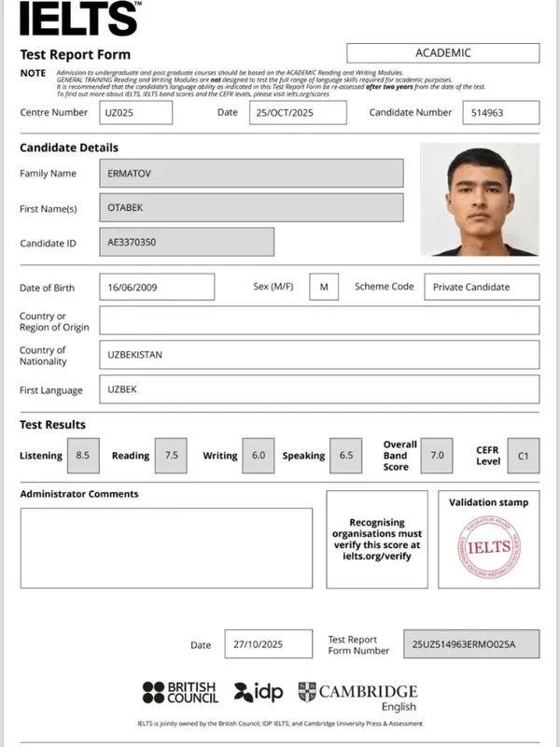Image resolution: width=560 pixels, height=747 pixels.
Task: Click the Validation stamp label
Action: pos(488,502)
